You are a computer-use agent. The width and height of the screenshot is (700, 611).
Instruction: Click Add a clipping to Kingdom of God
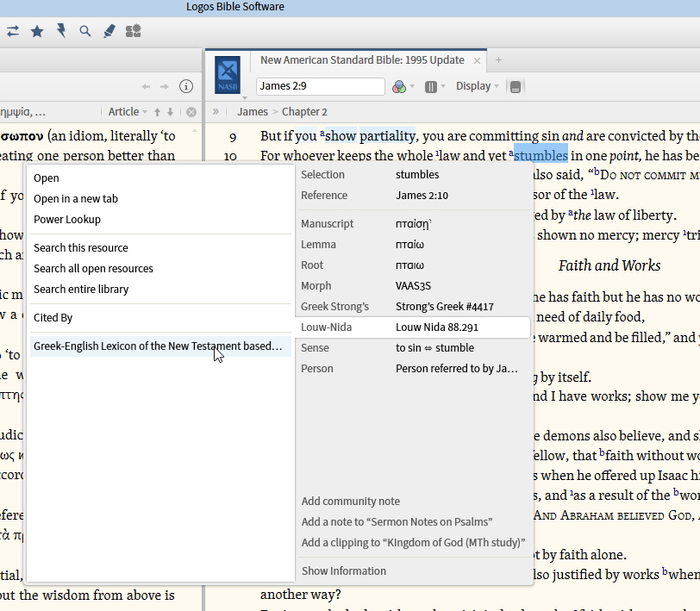(414, 543)
